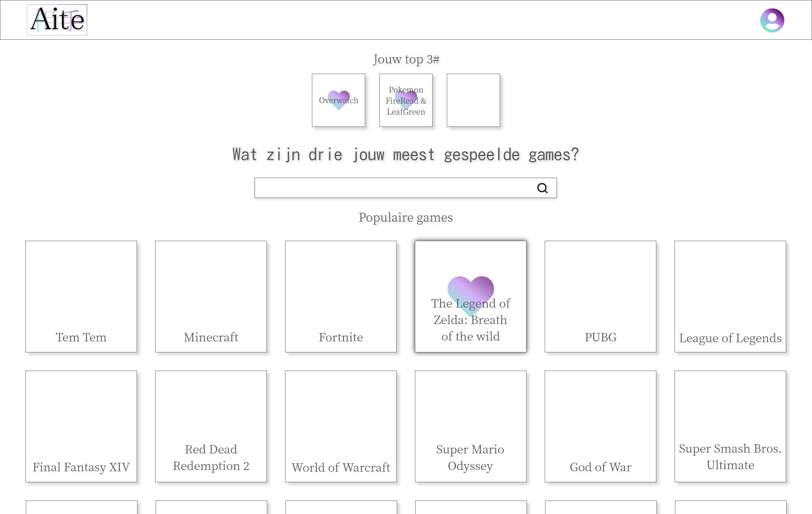
Task: Open the League of Legends game card
Action: coord(730,296)
